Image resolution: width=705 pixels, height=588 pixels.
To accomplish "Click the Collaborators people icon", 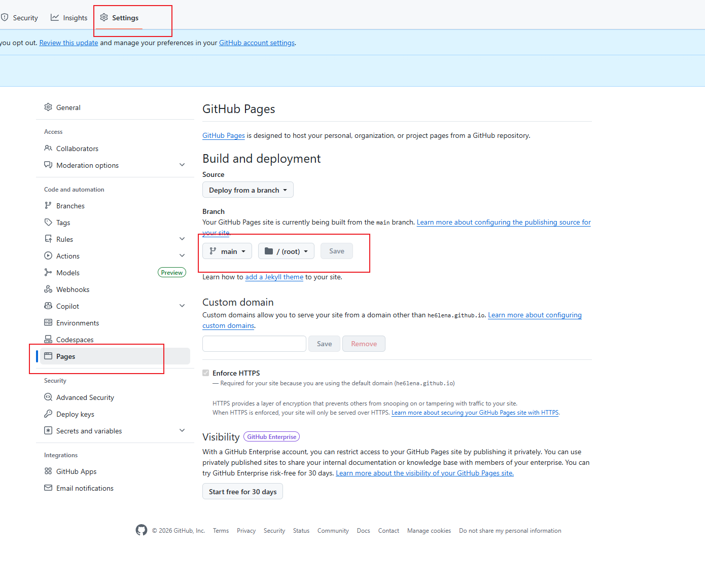I will click(x=48, y=149).
